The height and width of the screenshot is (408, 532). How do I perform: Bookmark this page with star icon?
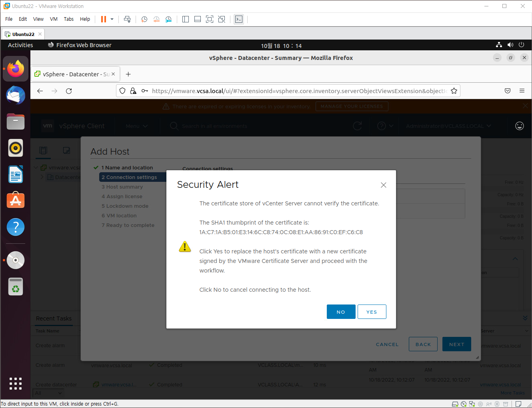[454, 91]
